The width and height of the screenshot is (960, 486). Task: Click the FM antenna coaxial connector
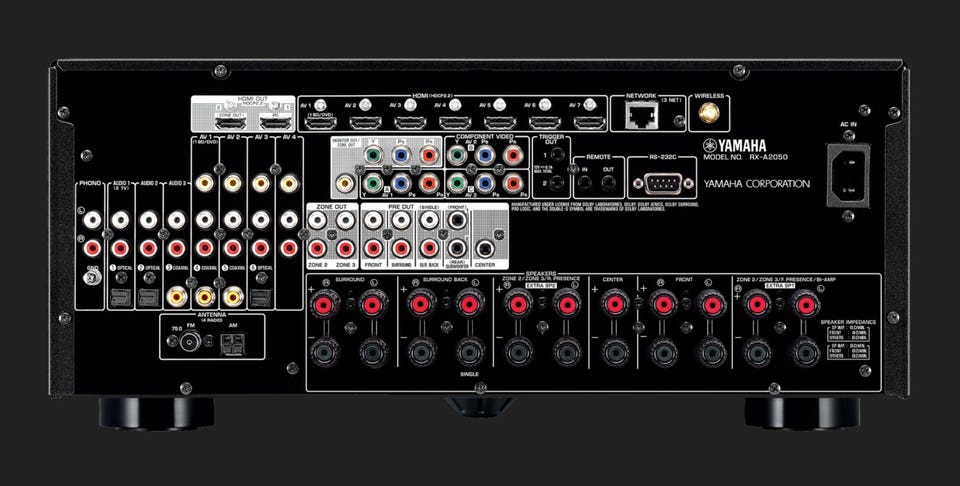click(187, 341)
